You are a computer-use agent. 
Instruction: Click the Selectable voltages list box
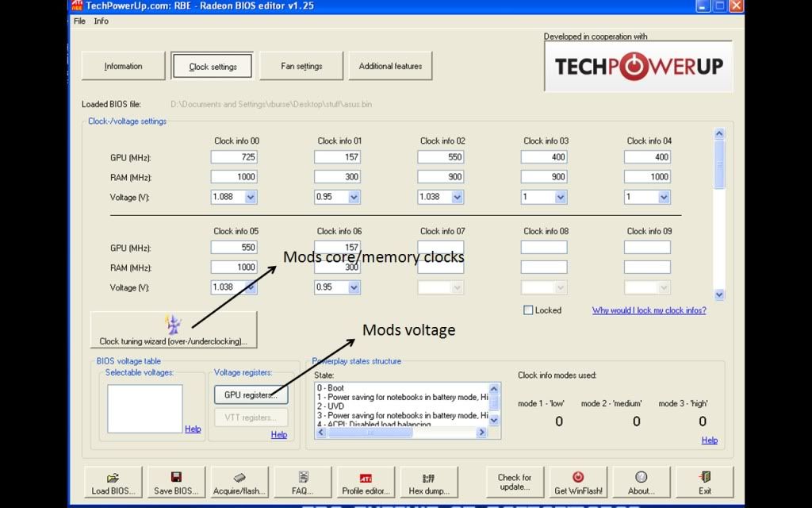(x=145, y=409)
